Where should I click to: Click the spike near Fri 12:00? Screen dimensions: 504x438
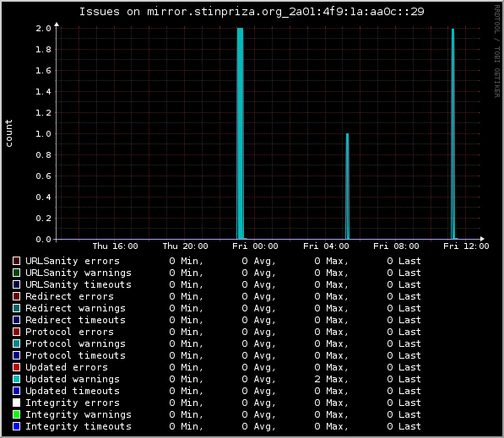453,133
